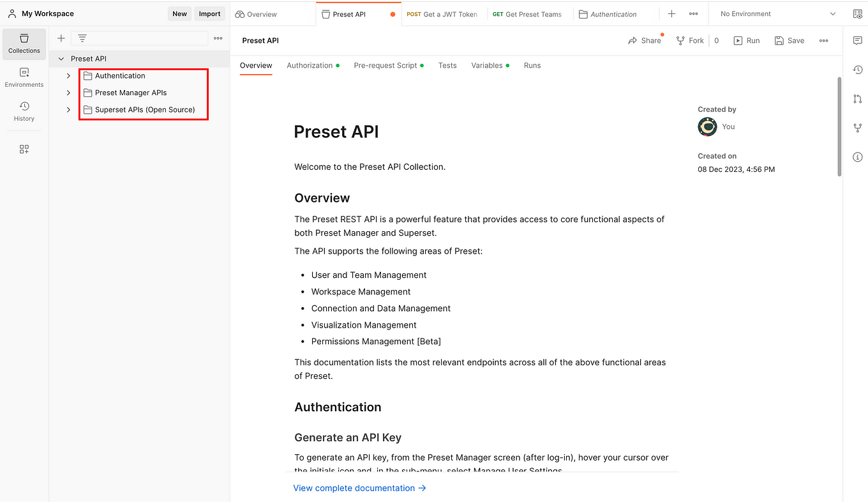Save the Preset API collection
868x502 pixels.
[x=789, y=40]
